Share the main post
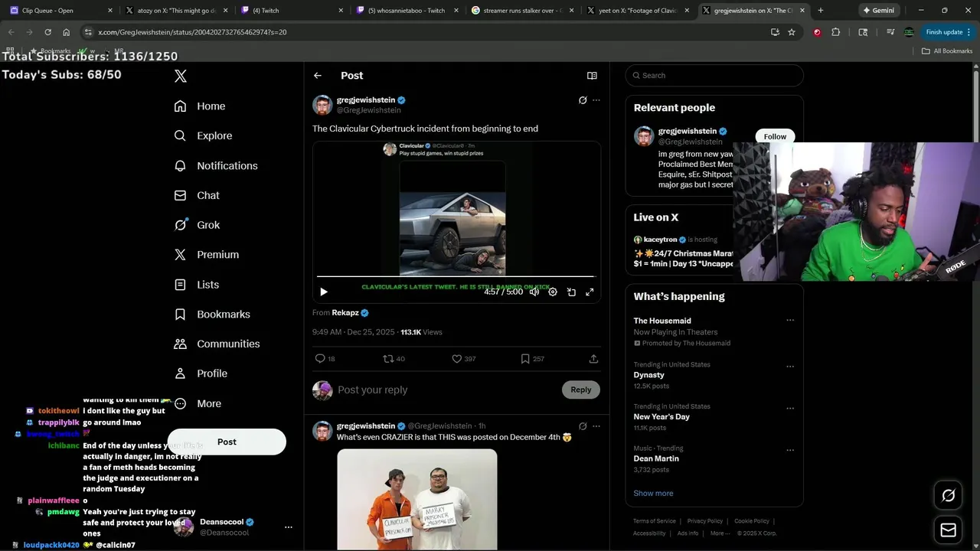 point(593,358)
